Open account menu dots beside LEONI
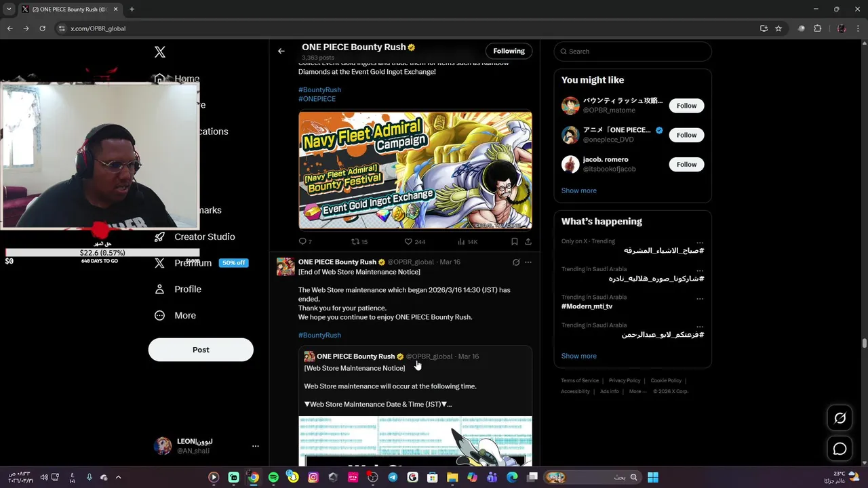Image resolution: width=868 pixels, height=488 pixels. [x=256, y=446]
